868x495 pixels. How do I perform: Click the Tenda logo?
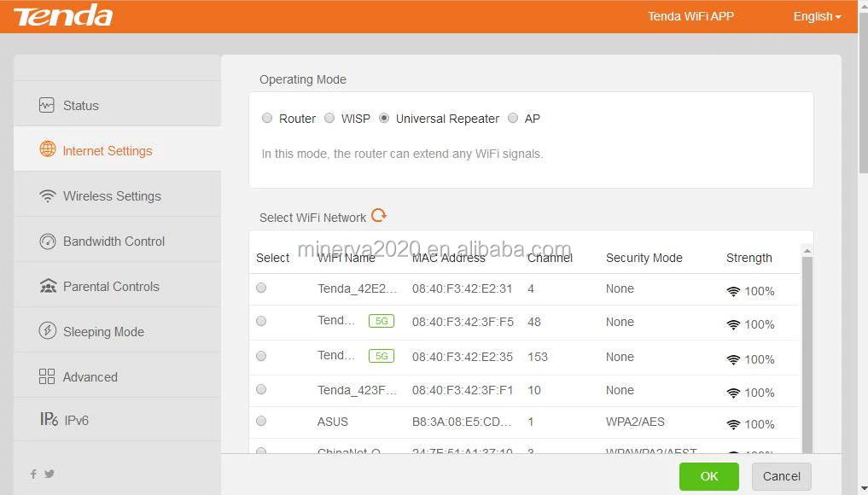pyautogui.click(x=63, y=16)
